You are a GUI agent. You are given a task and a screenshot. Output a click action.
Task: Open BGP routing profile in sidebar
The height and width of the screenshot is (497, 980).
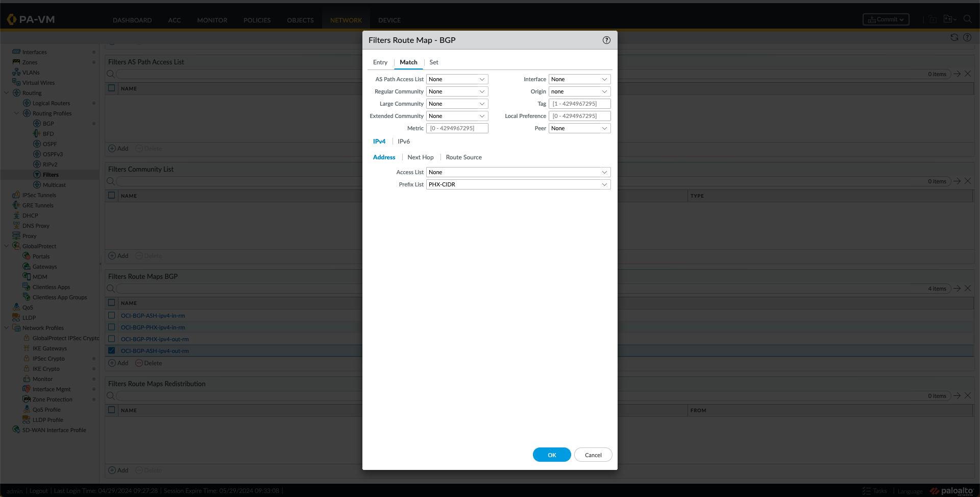pyautogui.click(x=48, y=124)
